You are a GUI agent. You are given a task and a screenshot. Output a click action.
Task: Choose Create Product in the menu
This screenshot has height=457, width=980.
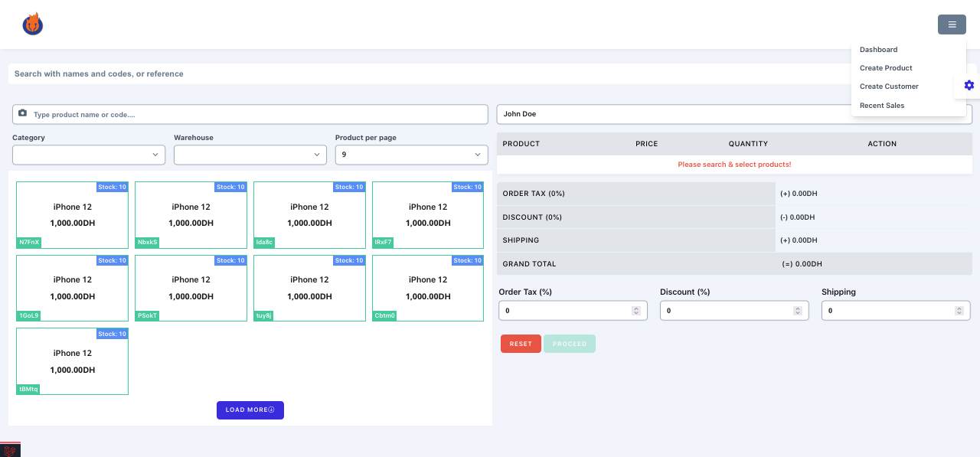point(886,68)
